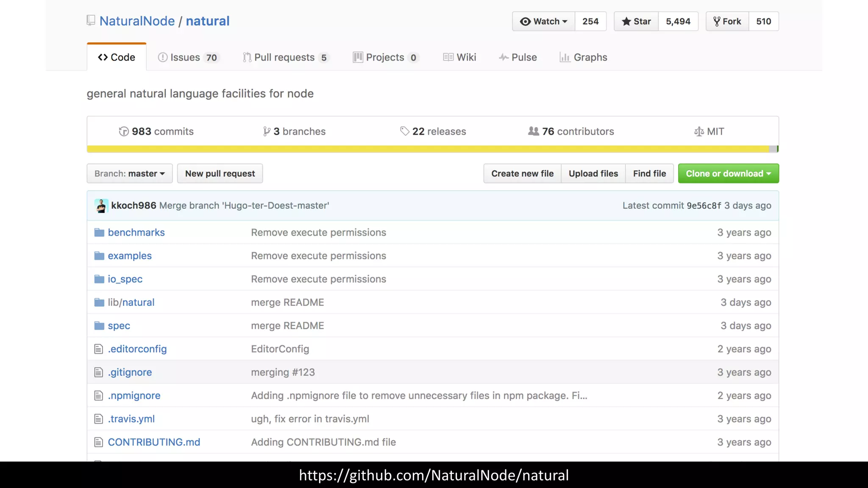Open the Wiki tab

(459, 57)
